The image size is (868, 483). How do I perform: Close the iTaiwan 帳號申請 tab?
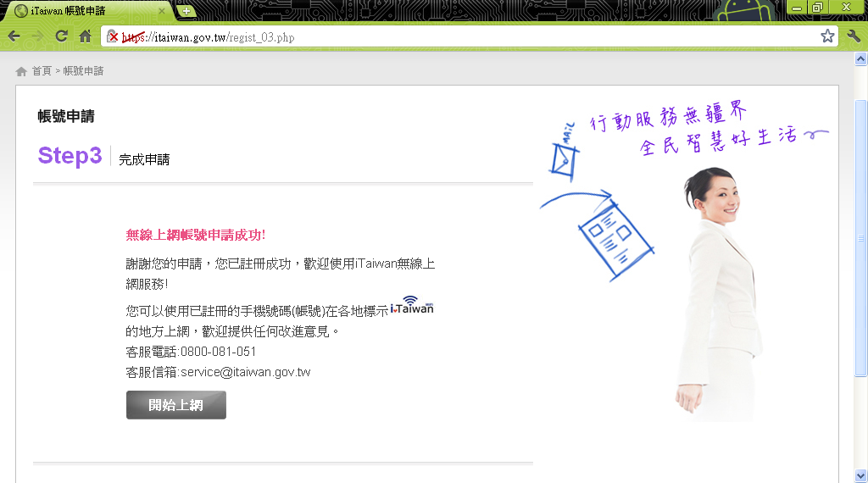(162, 11)
